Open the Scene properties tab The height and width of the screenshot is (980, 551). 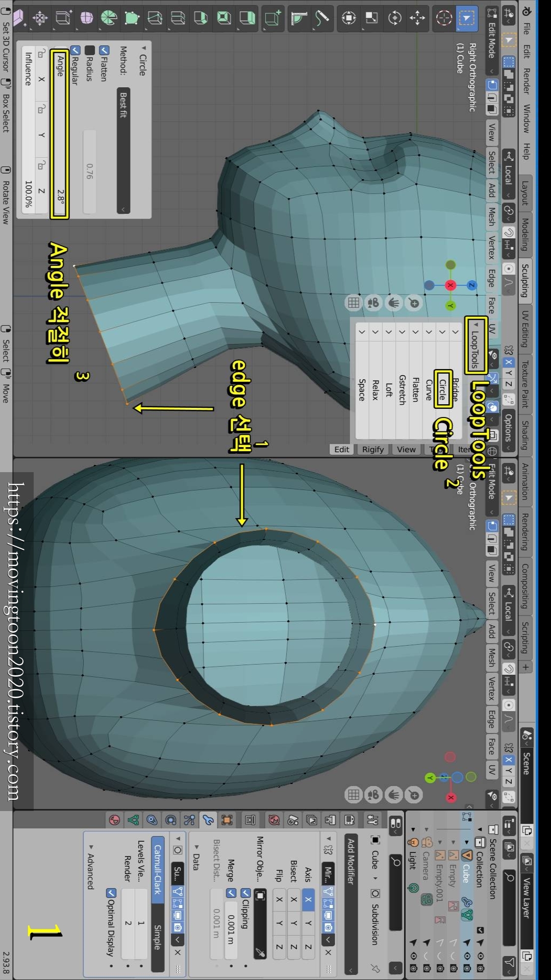pyautogui.click(x=293, y=820)
